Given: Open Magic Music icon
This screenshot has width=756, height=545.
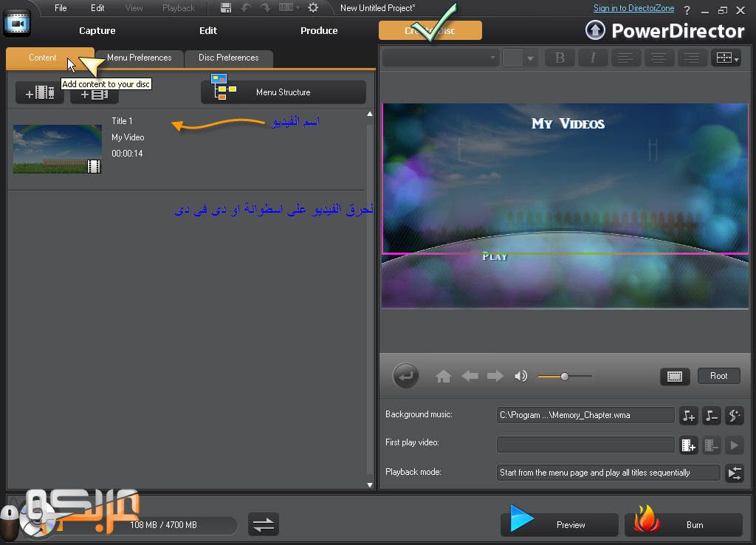Looking at the screenshot, I should tap(735, 416).
